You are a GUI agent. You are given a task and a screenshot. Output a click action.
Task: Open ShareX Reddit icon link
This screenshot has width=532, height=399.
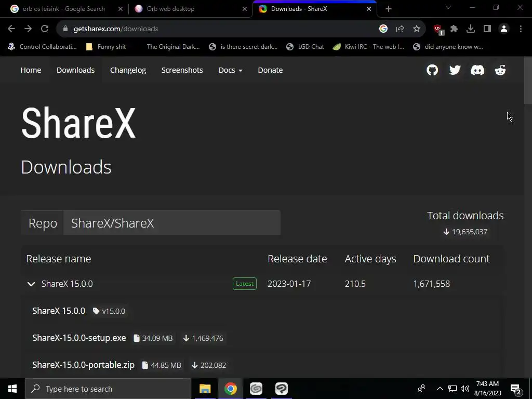(x=500, y=70)
